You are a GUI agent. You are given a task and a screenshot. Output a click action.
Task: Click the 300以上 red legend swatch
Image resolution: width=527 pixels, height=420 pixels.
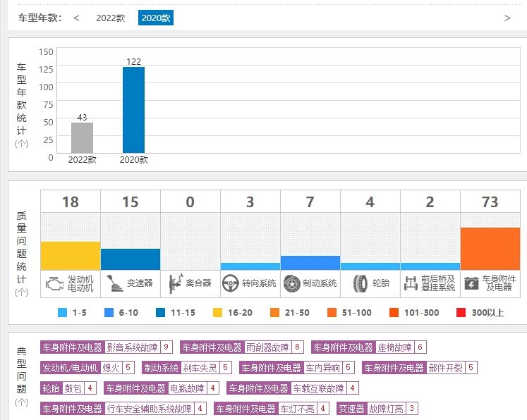[461, 313]
